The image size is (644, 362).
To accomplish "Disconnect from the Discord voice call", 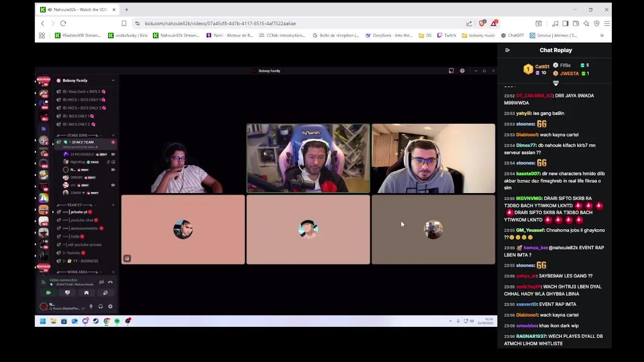I will [x=110, y=282].
